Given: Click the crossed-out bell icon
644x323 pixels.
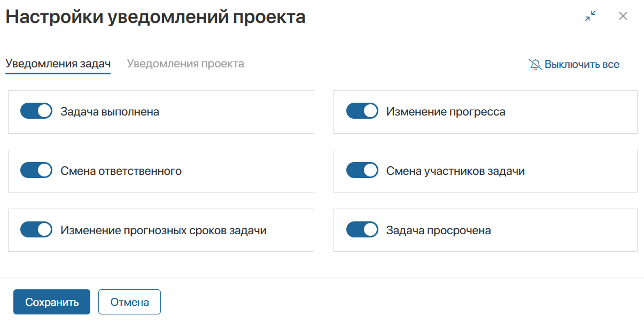Looking at the screenshot, I should coord(535,65).
